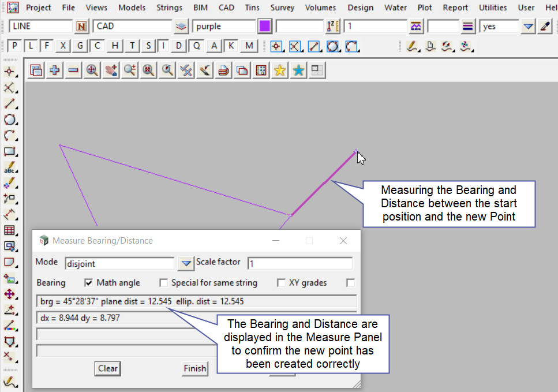The height and width of the screenshot is (392, 558).
Task: Click the Fit view magnifier icon
Action: (x=92, y=70)
